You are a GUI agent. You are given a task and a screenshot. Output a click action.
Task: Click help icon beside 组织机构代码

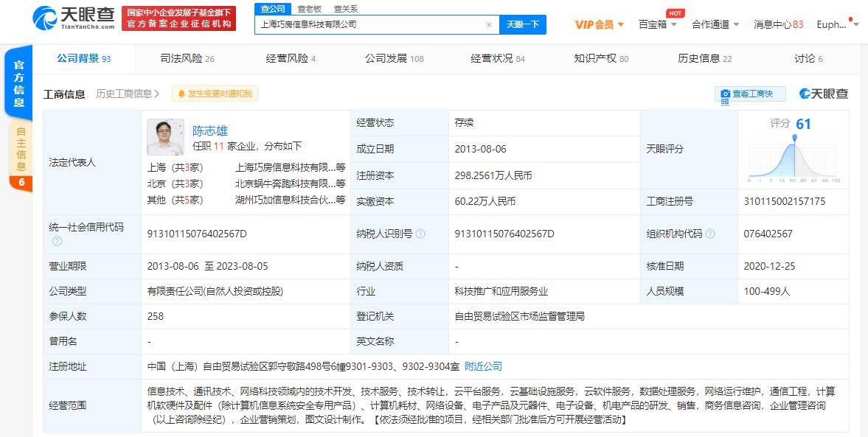(x=710, y=234)
